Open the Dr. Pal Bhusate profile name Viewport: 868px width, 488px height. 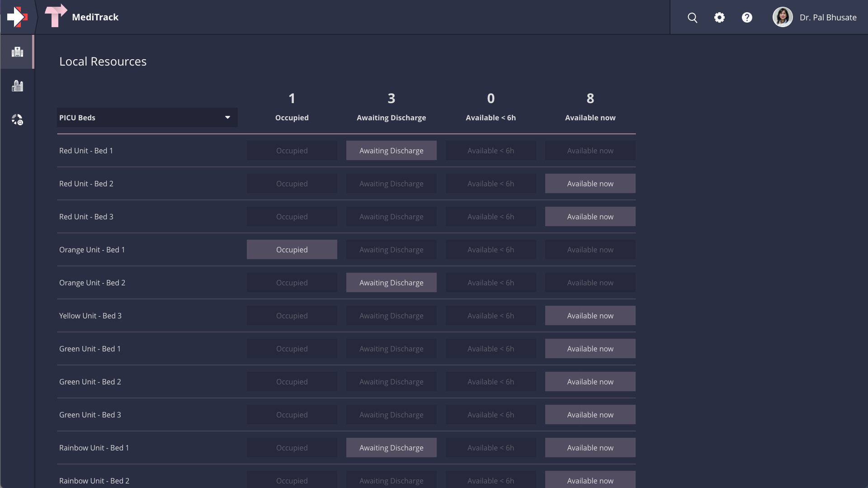point(828,17)
